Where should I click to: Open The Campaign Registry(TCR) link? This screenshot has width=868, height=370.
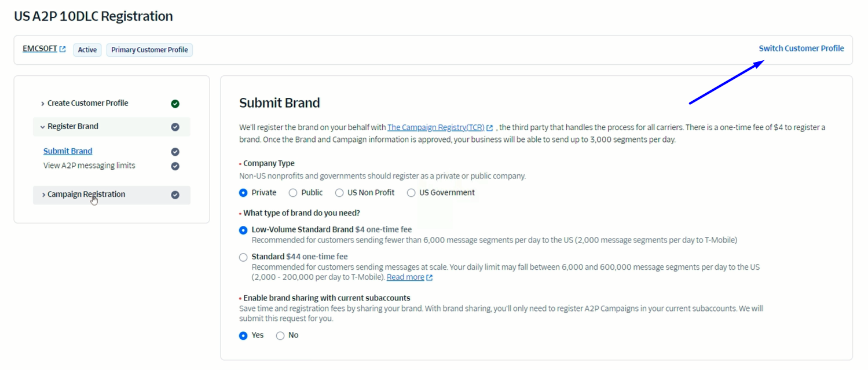[x=435, y=127]
